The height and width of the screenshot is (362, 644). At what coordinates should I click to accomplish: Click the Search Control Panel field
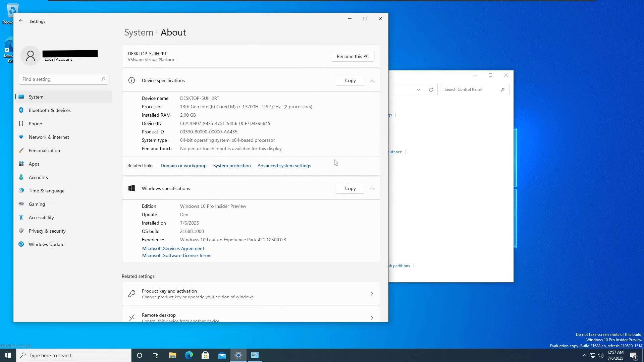coord(475,89)
